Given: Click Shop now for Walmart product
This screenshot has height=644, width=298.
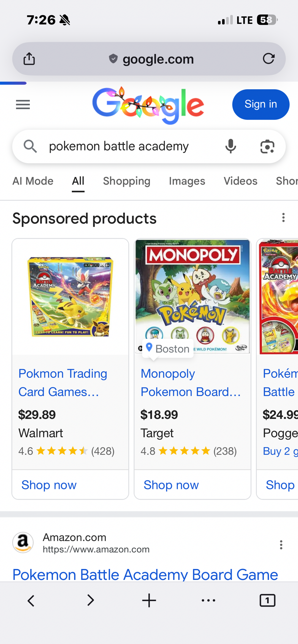Looking at the screenshot, I should coord(49,485).
